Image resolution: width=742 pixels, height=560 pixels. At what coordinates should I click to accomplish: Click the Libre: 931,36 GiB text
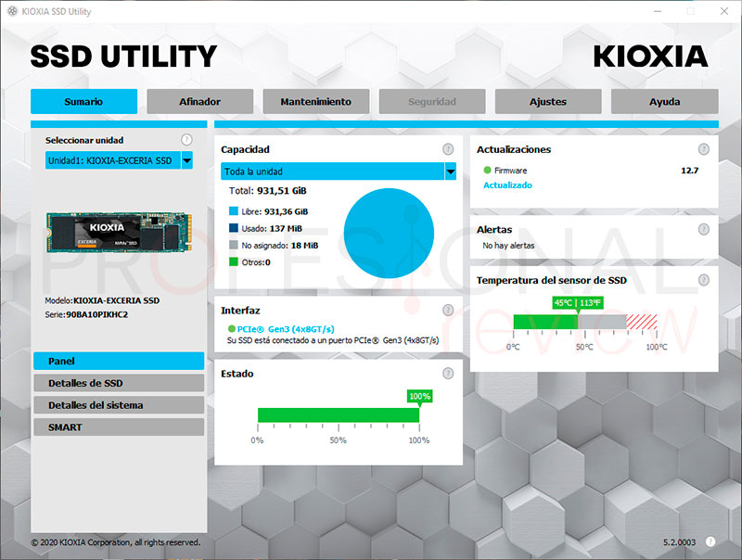pos(275,211)
